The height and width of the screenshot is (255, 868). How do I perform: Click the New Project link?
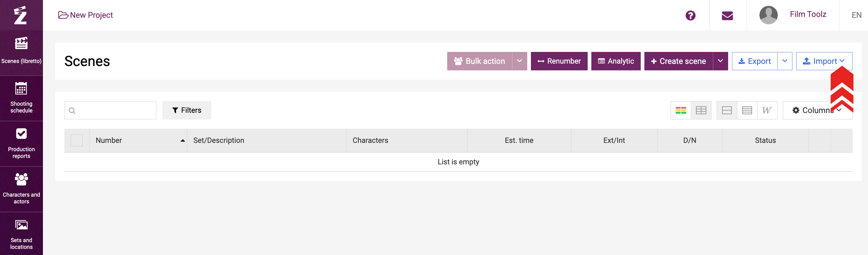(86, 15)
